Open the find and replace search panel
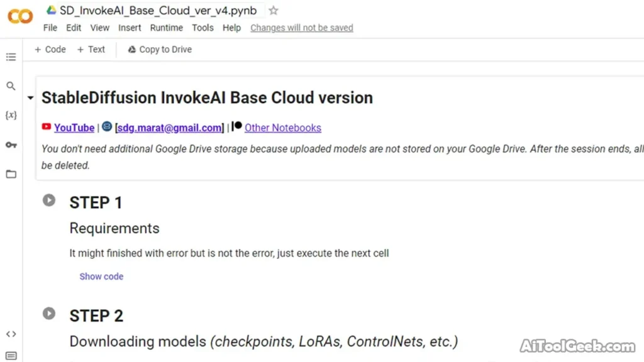Viewport: 644px width, 362px height. coord(11,86)
